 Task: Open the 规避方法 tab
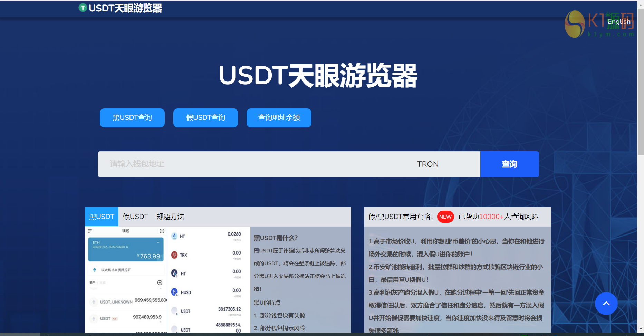(171, 217)
